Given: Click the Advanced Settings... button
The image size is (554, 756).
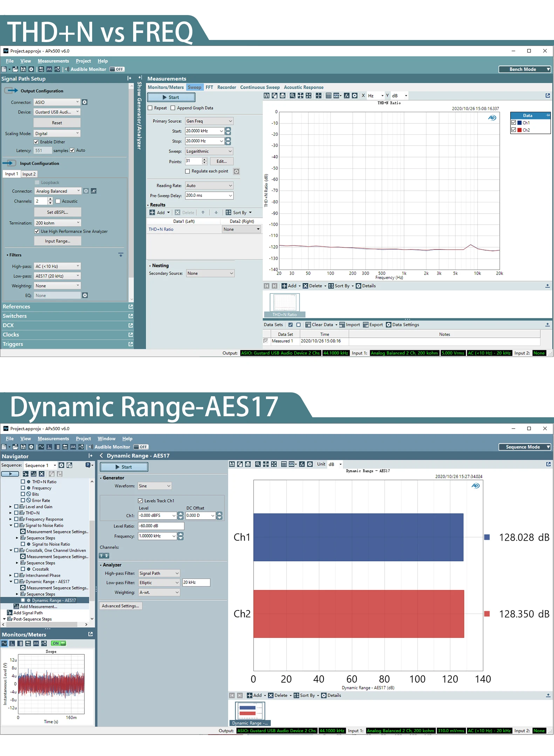Looking at the screenshot, I should tap(121, 606).
